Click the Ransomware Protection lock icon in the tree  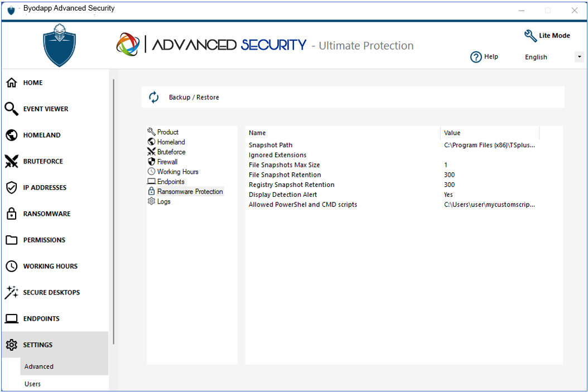(152, 191)
